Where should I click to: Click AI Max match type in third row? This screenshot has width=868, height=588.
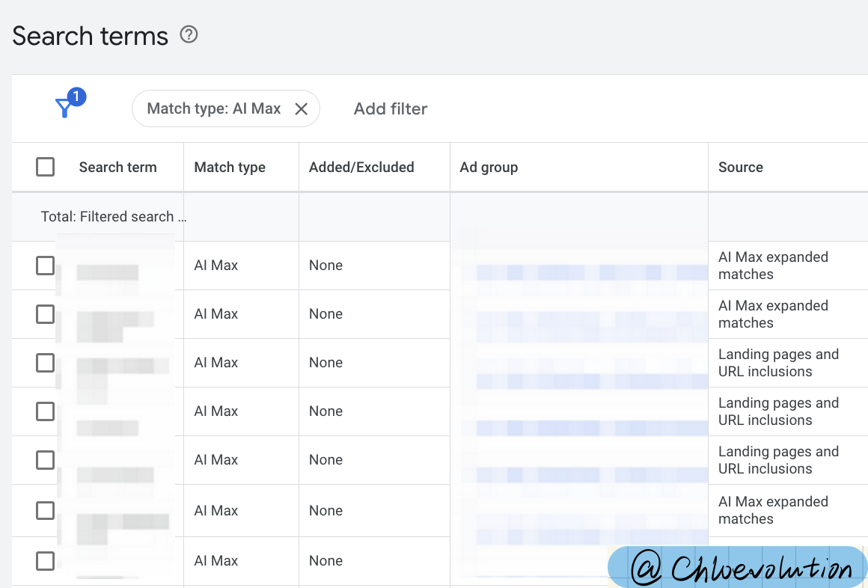(216, 363)
